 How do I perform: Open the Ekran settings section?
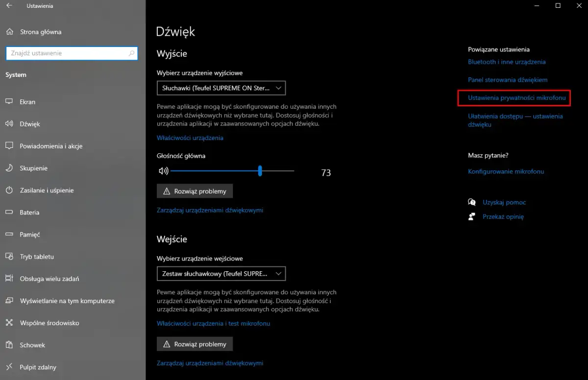[27, 102]
